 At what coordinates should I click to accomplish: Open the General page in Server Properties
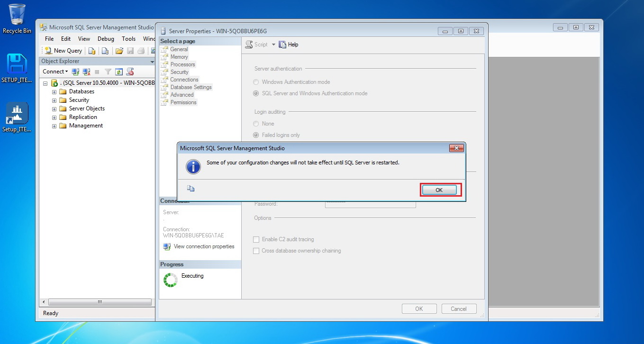tap(179, 49)
